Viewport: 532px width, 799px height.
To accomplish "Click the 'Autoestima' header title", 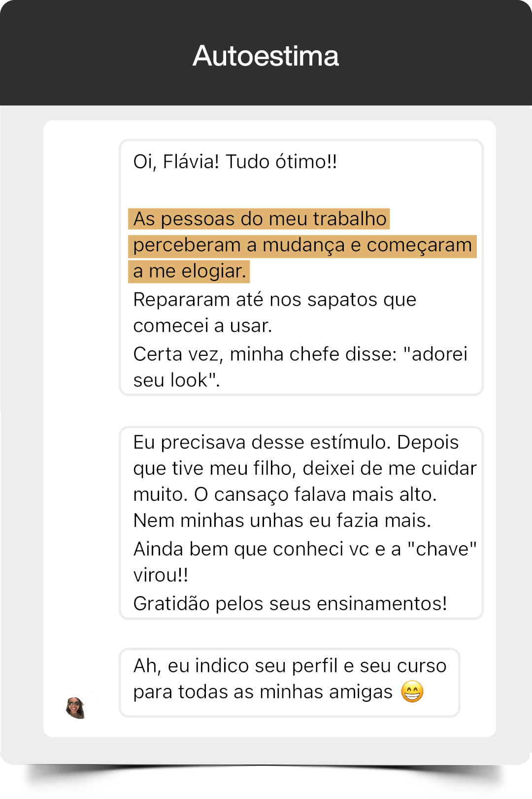I will tap(266, 56).
